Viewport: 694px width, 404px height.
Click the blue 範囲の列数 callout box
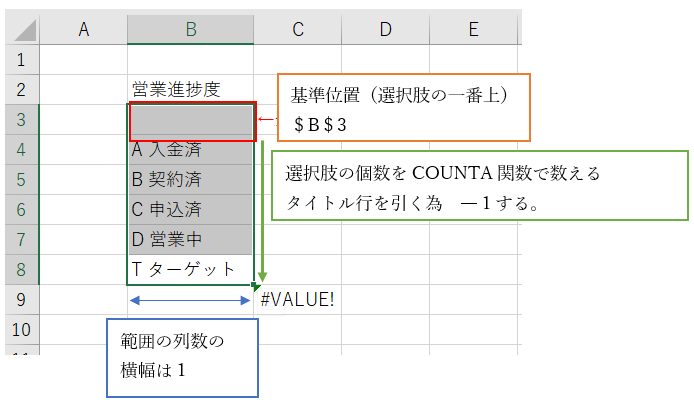(x=182, y=355)
